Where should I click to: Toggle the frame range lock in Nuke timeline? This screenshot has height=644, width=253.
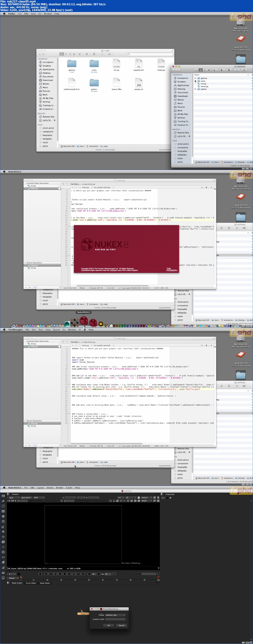click(19, 574)
